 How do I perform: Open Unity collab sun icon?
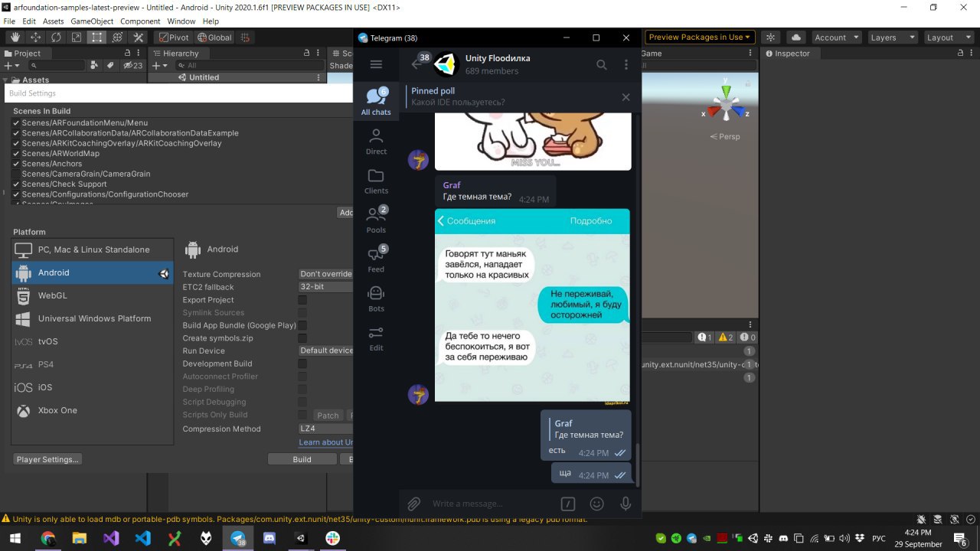tap(771, 37)
